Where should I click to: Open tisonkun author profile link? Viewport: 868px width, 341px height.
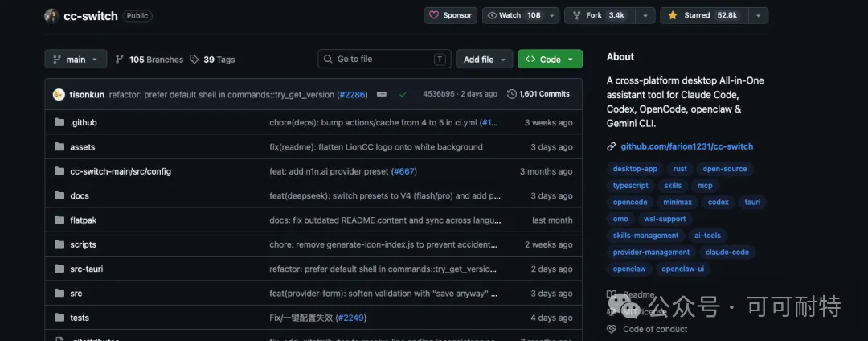coord(87,95)
